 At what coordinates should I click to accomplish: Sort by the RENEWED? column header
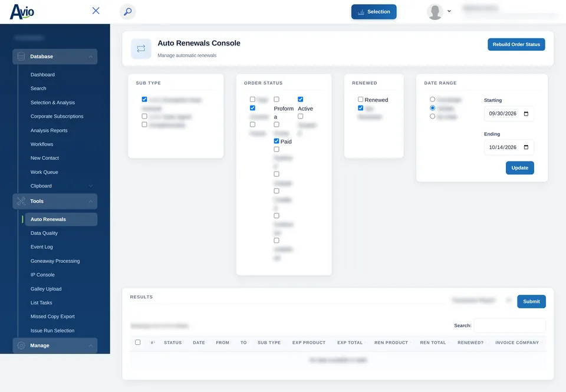470,342
